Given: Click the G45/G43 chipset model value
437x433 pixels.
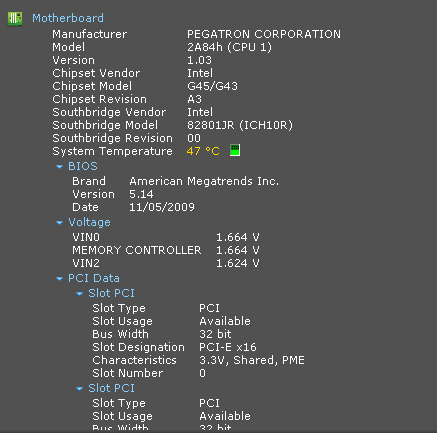Looking at the screenshot, I should point(212,86).
